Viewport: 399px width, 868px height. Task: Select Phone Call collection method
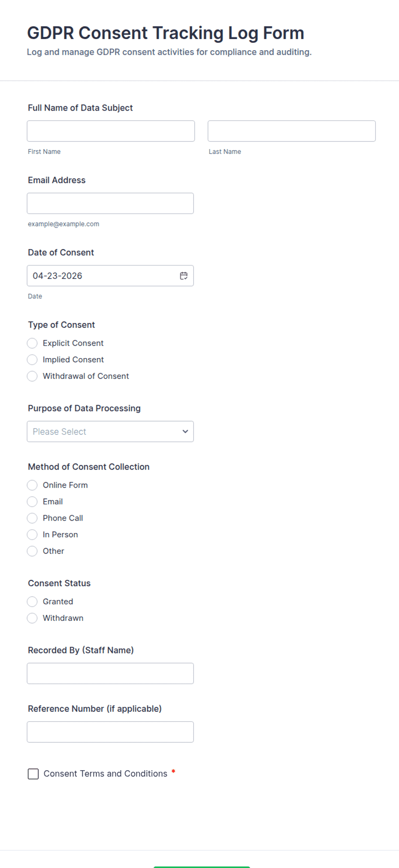[x=32, y=518]
